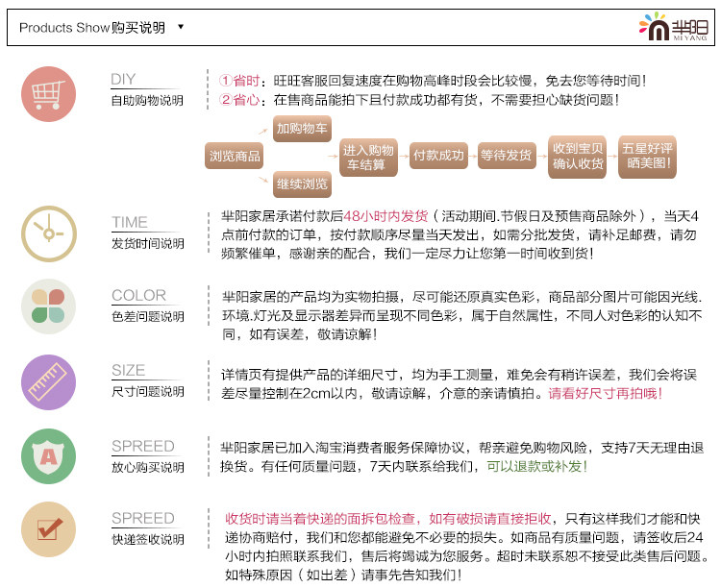Click the four-color clover icon
The height and width of the screenshot is (588, 721).
48,306
